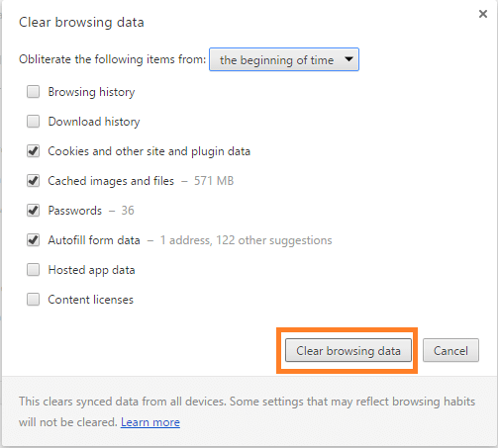The height and width of the screenshot is (448, 498).
Task: Enable the Browsing history checkbox
Action: [33, 92]
